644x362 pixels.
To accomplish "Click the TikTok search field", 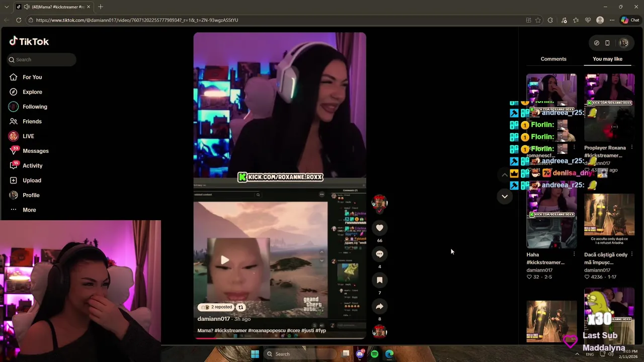I will click(x=41, y=59).
